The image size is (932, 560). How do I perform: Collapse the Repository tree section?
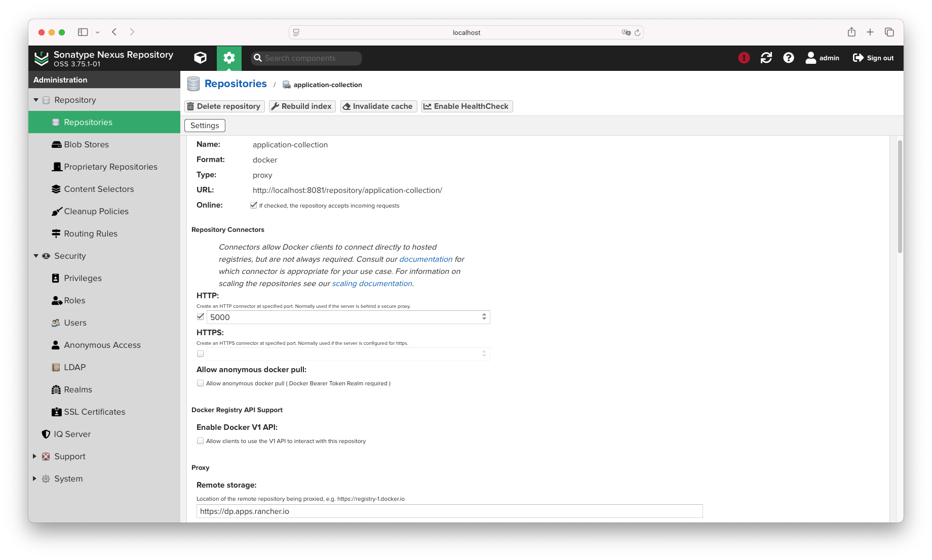point(36,100)
